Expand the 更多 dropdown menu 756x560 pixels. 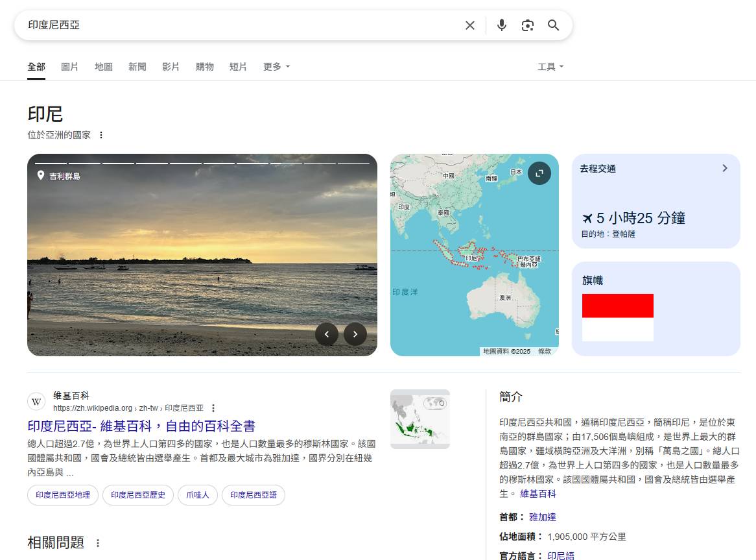point(277,67)
